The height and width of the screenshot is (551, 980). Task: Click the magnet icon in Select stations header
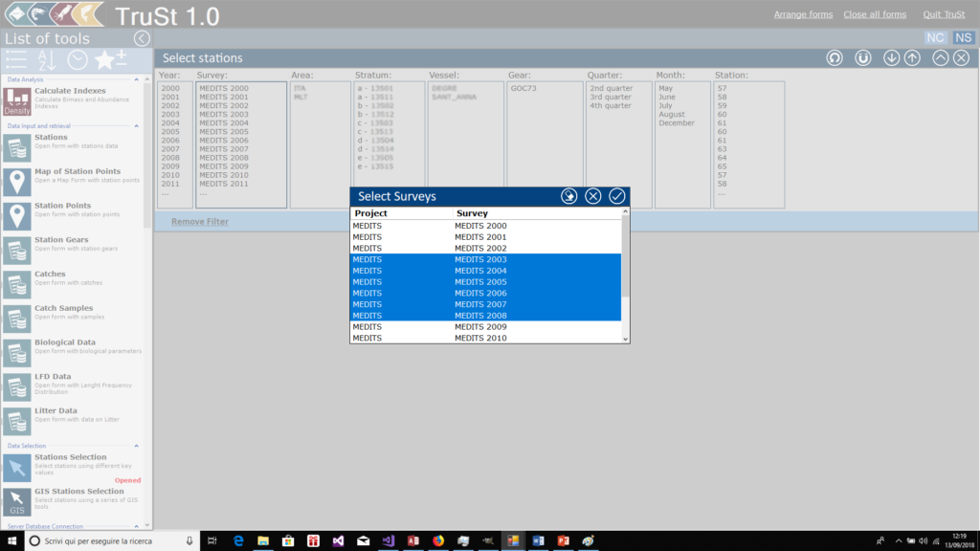click(x=863, y=58)
